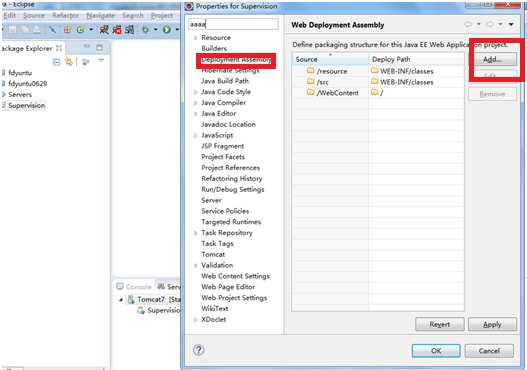527x370 pixels.
Task: Click the green new Java class icon
Action: pyautogui.click(x=81, y=30)
